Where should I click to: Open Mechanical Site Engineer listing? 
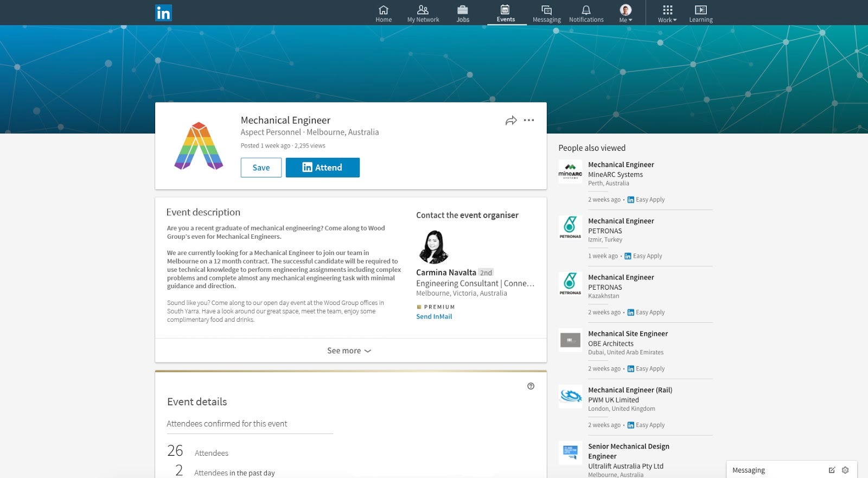(x=628, y=334)
